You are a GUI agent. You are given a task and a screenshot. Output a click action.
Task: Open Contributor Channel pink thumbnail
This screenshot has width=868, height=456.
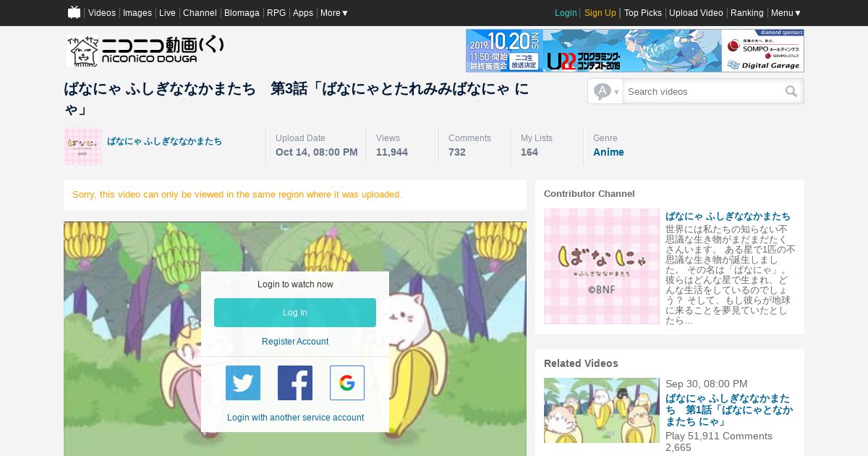pos(602,266)
